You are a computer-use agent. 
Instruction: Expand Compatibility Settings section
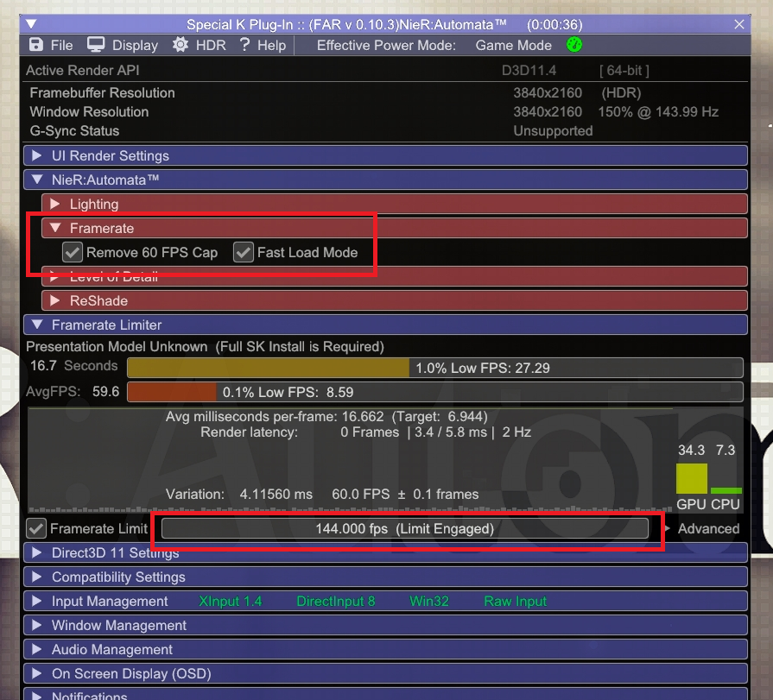coord(385,577)
